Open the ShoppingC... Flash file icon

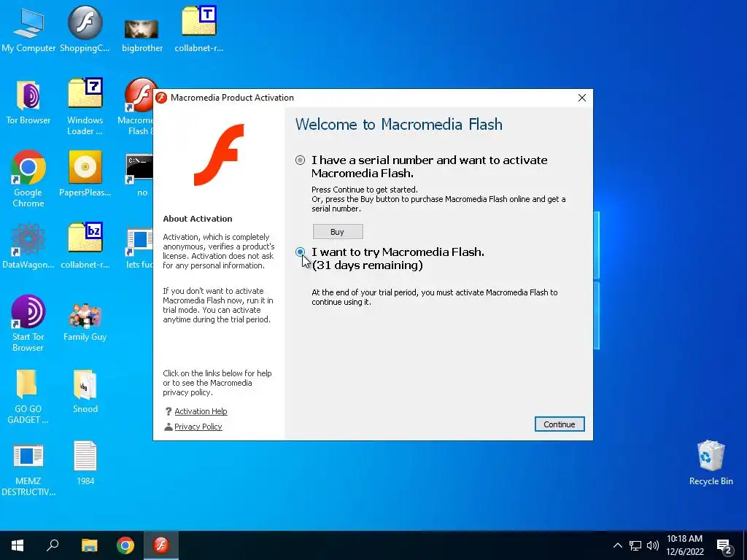(85, 29)
